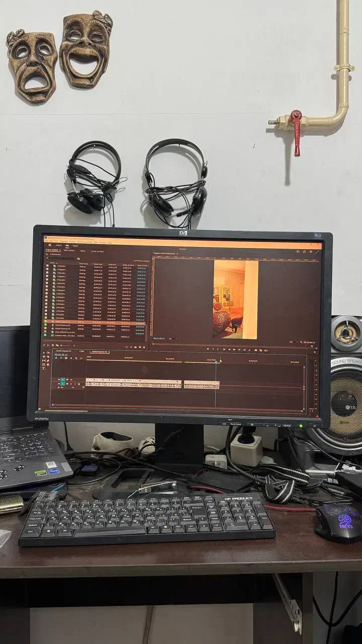Viewport: 362px width, 644px height.
Task: Open the Full playback resolution dropdown
Action: coord(293,342)
